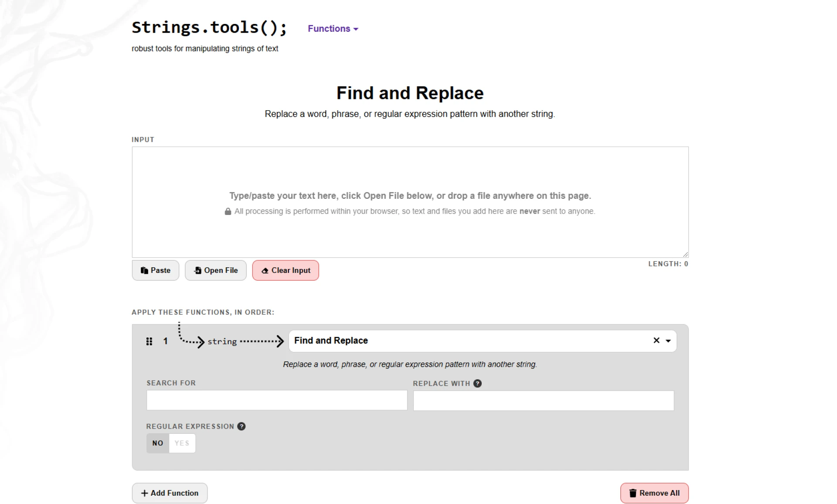Viewport: 837px width, 504px height.
Task: Click the Strings.tools logo
Action: (209, 27)
